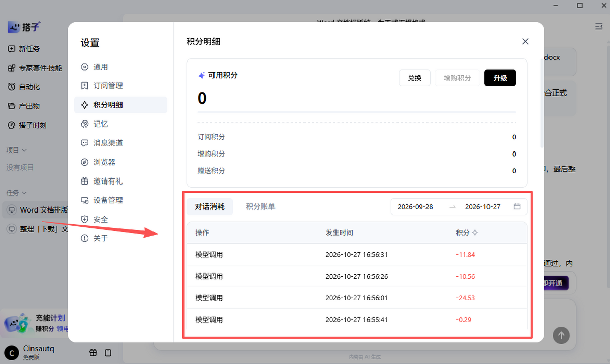
Task: Switch to the 积分账单 tab
Action: pyautogui.click(x=261, y=206)
